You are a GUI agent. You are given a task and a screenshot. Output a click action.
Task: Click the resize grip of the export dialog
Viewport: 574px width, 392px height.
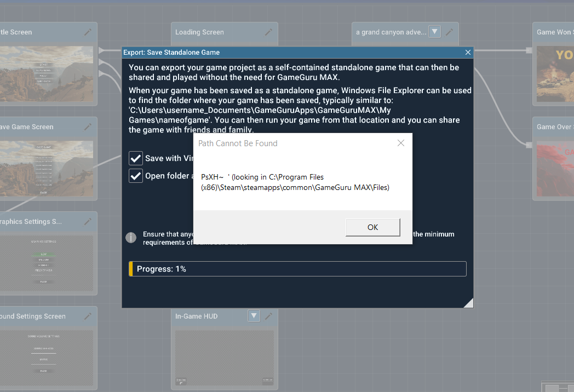click(x=469, y=302)
